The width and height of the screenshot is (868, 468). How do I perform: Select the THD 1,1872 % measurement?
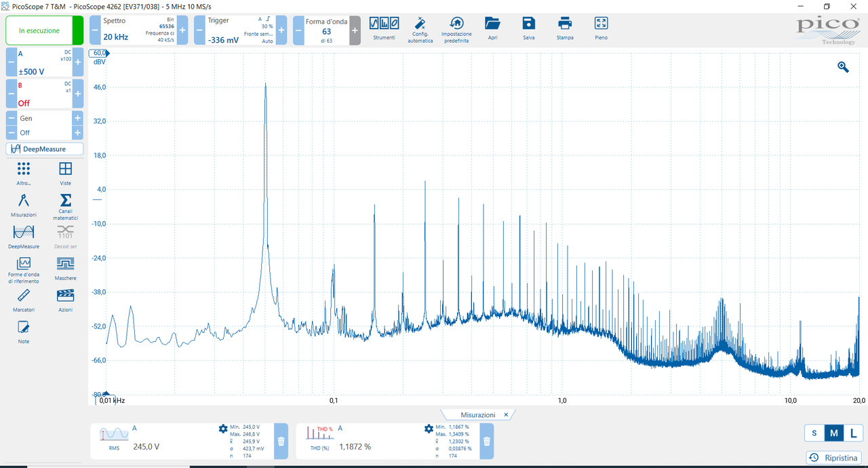(x=387, y=441)
